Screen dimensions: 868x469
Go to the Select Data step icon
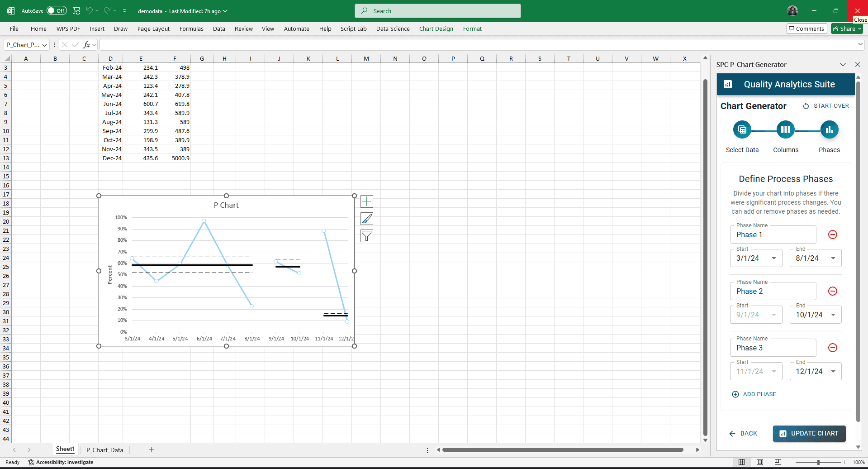pos(742,130)
